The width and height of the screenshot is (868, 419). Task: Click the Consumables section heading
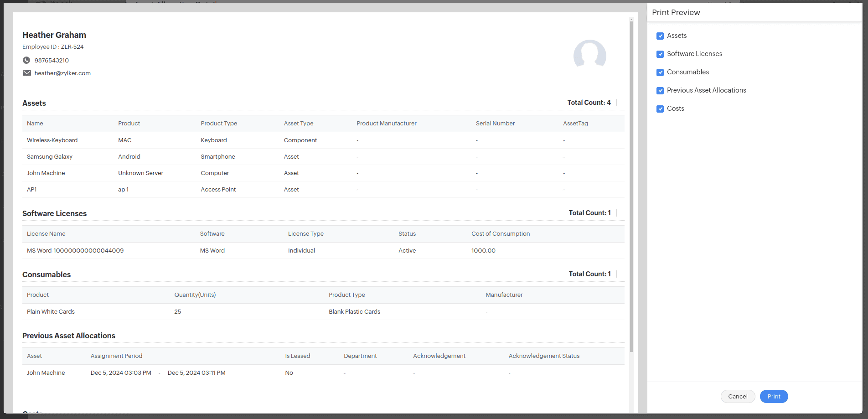pos(46,274)
